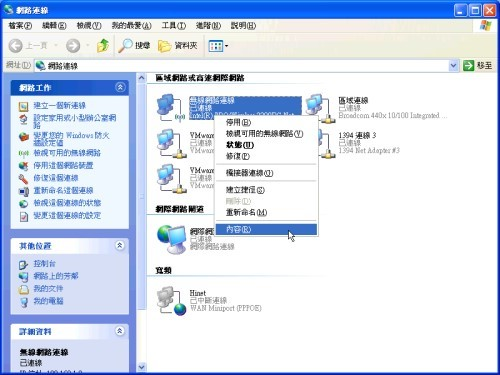
Task: Open the address bar dropdown arrow
Action: [453, 66]
